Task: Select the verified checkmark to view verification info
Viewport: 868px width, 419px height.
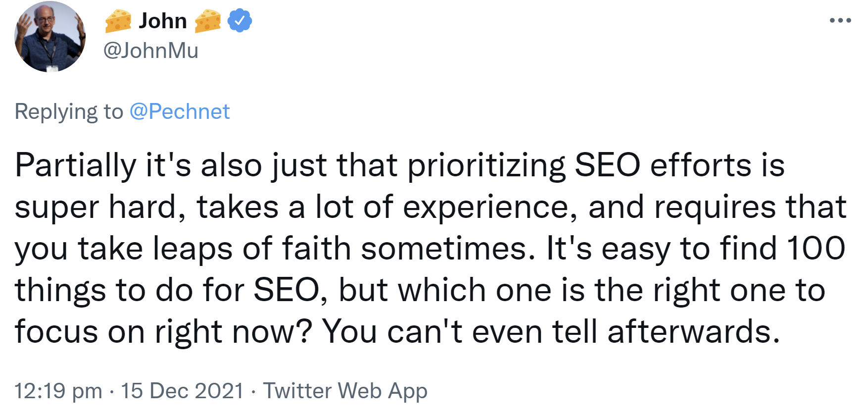Action: click(240, 20)
